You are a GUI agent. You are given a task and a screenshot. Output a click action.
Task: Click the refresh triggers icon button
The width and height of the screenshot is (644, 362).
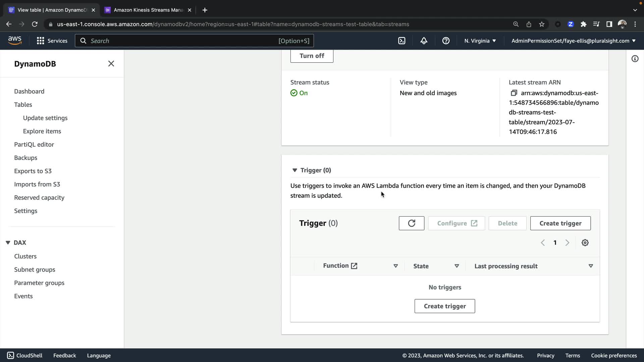click(411, 223)
